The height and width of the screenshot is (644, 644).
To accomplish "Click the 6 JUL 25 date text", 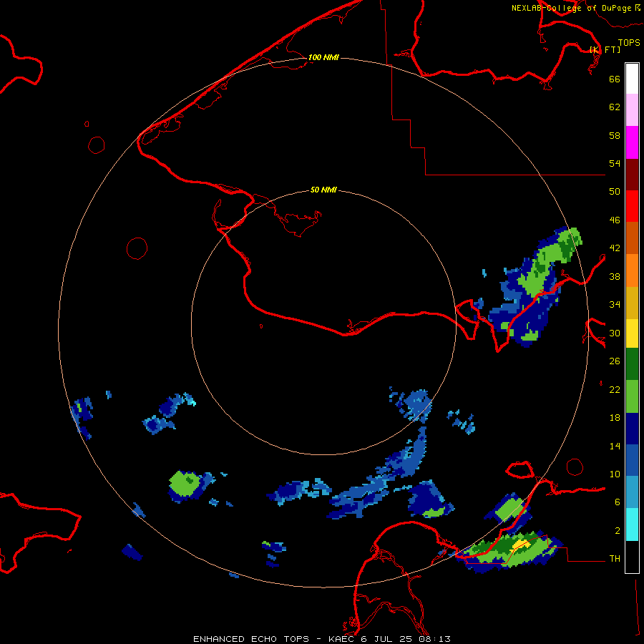I will coord(386,639).
